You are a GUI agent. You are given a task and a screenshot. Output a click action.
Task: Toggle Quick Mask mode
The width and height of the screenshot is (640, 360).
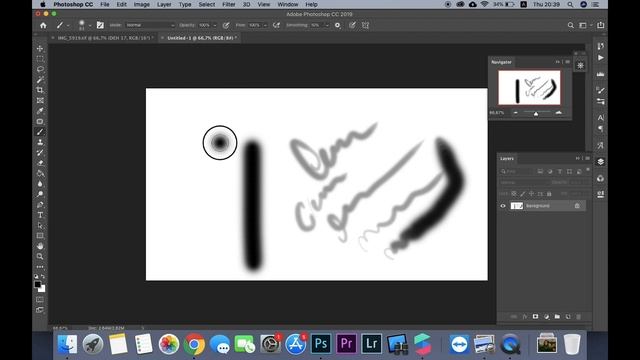click(x=40, y=300)
